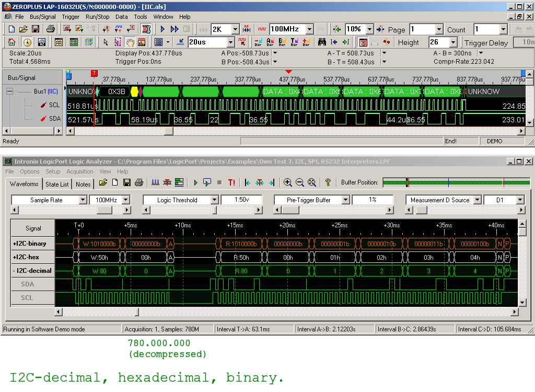535x392 pixels.
Task: Print the ZEROPLUS capture with the printer icon
Action: point(51,29)
